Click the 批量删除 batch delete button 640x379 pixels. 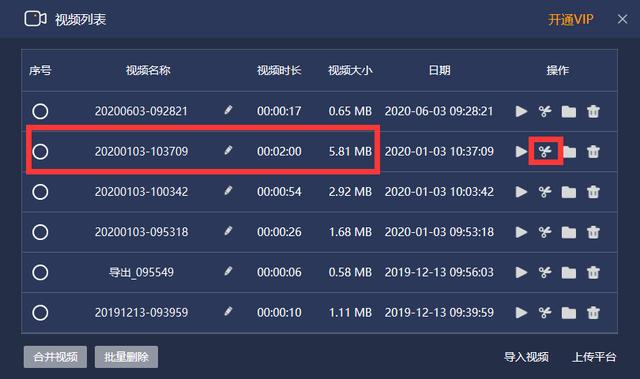point(126,357)
